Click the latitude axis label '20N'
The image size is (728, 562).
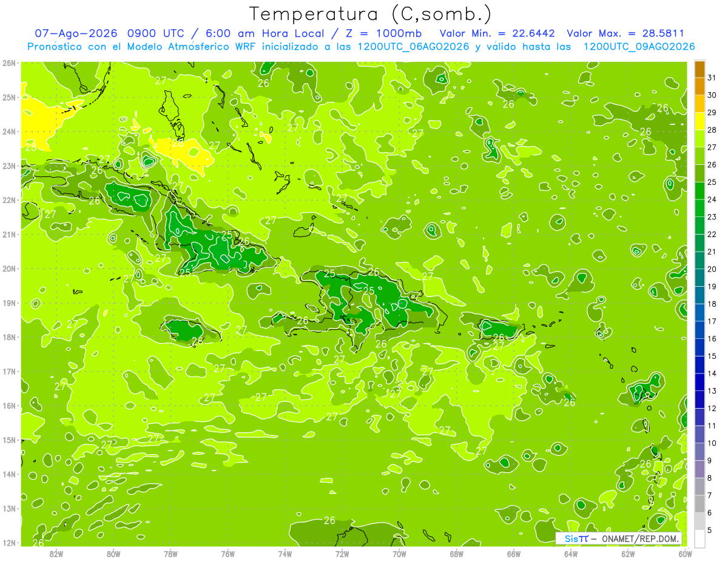(x=9, y=269)
